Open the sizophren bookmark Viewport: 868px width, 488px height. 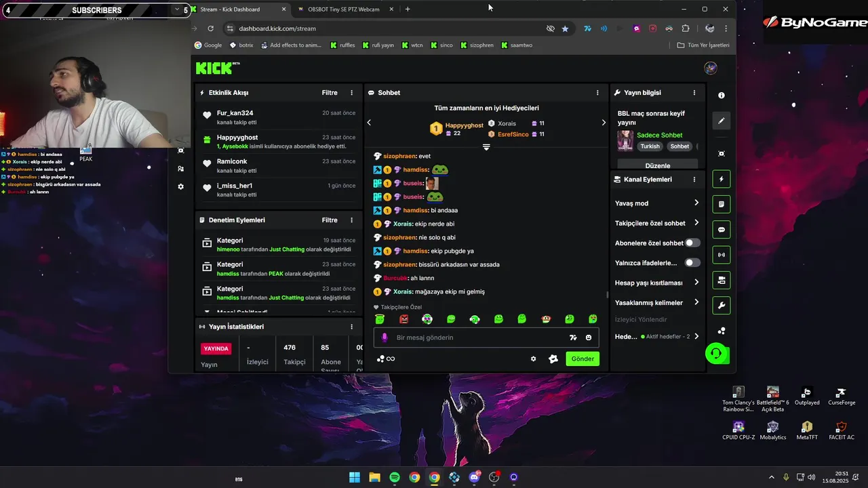click(477, 45)
